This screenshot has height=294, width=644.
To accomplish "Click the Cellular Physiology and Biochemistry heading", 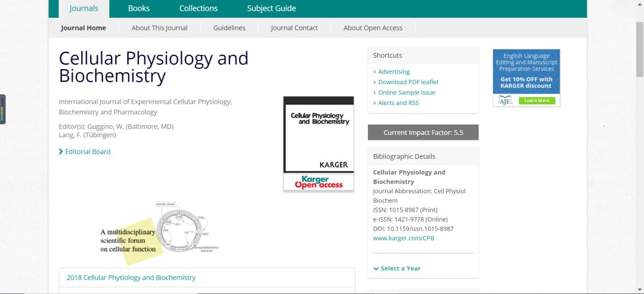I will pyautogui.click(x=154, y=67).
